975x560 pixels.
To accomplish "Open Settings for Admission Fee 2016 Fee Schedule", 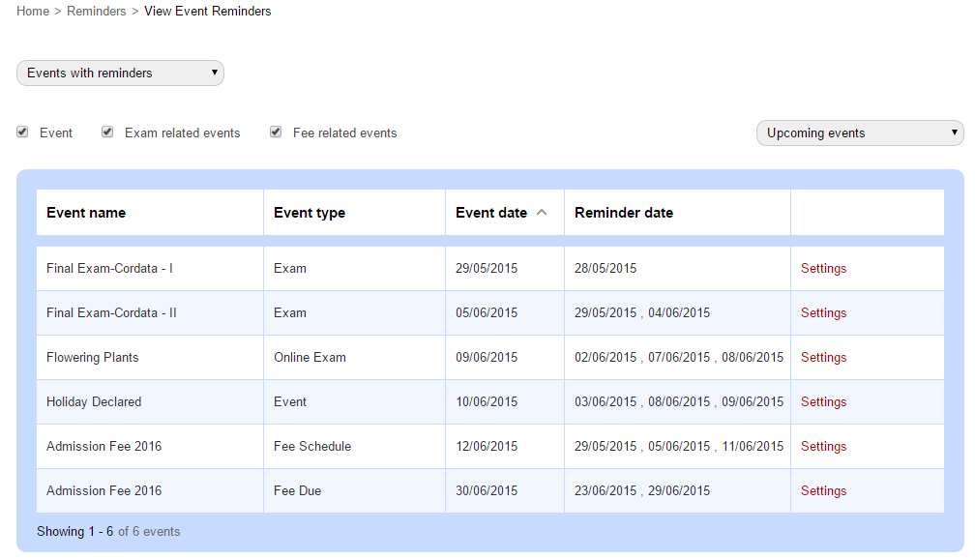I will 823,446.
